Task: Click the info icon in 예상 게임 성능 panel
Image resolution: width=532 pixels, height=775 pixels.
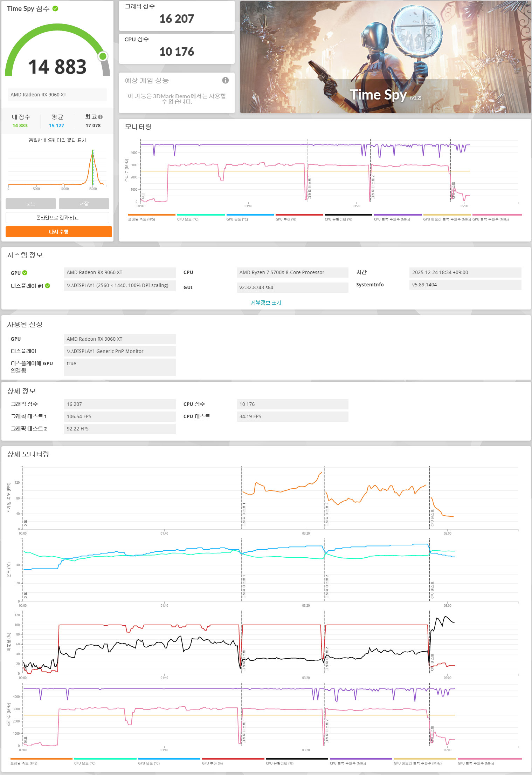Action: pos(226,80)
